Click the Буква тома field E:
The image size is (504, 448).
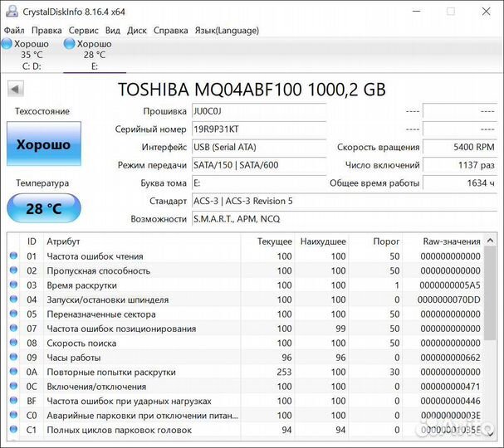259,183
